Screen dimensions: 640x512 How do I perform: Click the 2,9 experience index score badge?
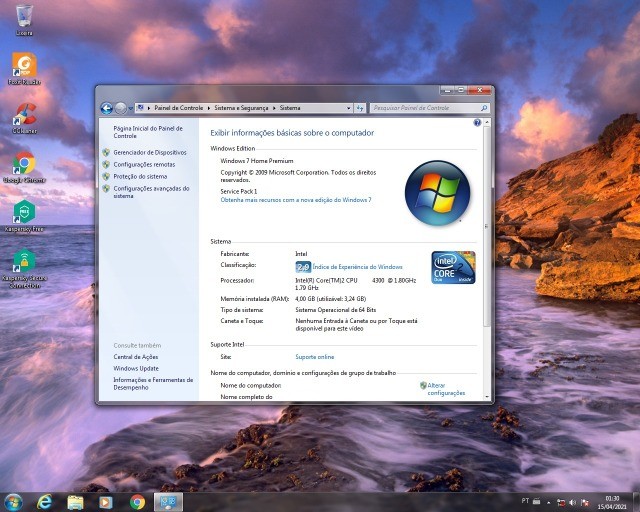(303, 267)
